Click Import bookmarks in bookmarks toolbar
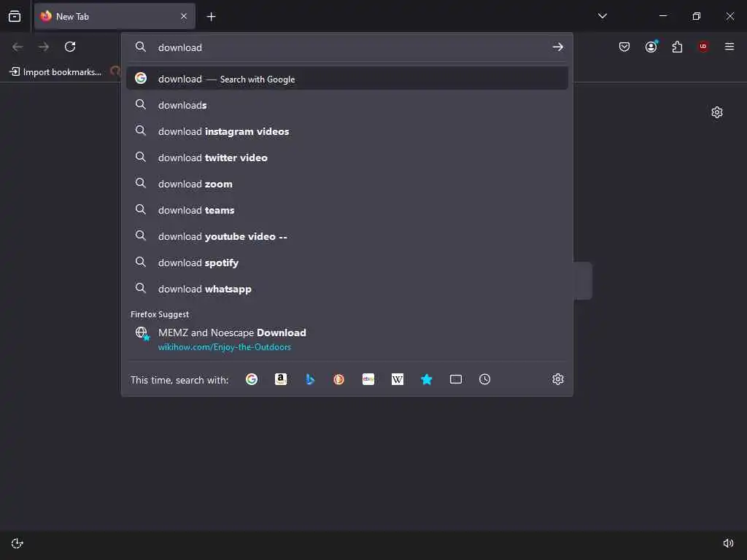Viewport: 747px width, 560px height. pos(55,72)
